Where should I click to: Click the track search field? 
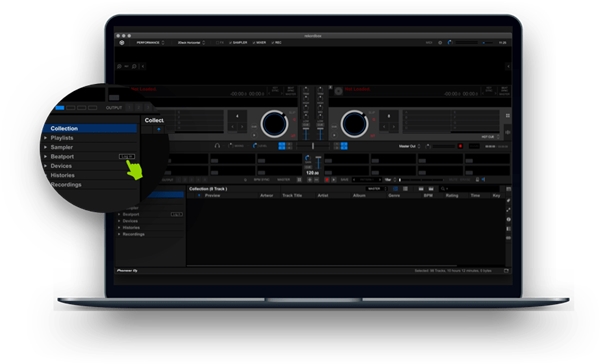point(470,189)
